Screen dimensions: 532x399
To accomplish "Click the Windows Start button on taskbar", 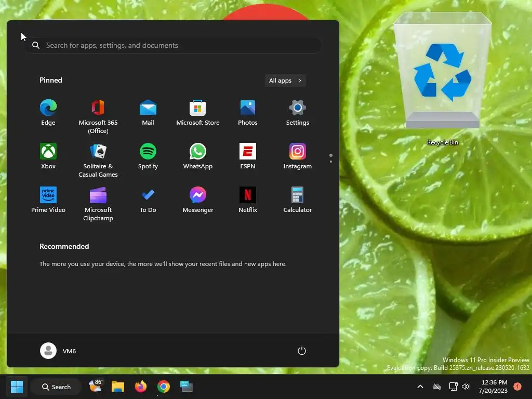I will click(x=17, y=387).
